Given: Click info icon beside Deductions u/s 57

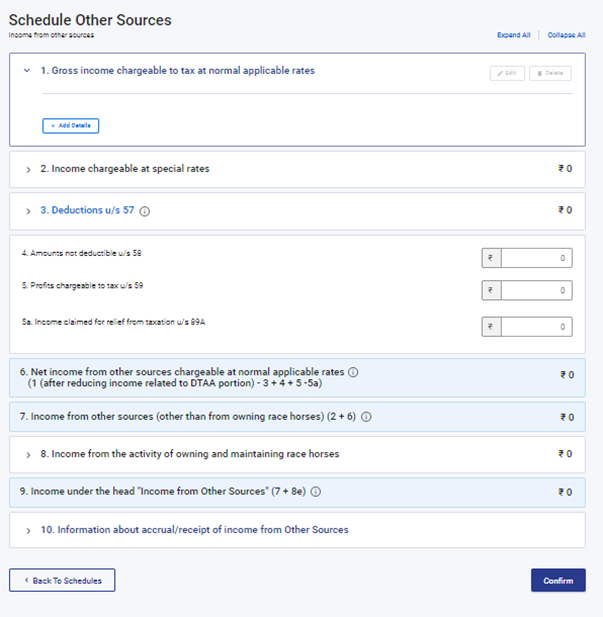Looking at the screenshot, I should (145, 211).
